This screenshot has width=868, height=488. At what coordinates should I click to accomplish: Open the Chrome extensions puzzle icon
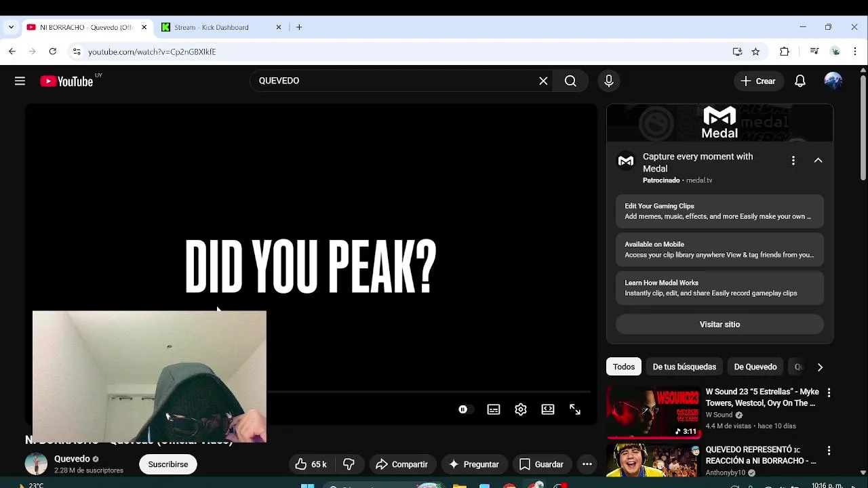[785, 52]
